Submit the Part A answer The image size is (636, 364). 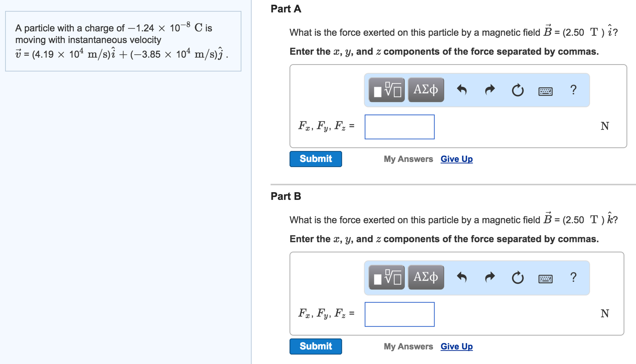tap(315, 159)
